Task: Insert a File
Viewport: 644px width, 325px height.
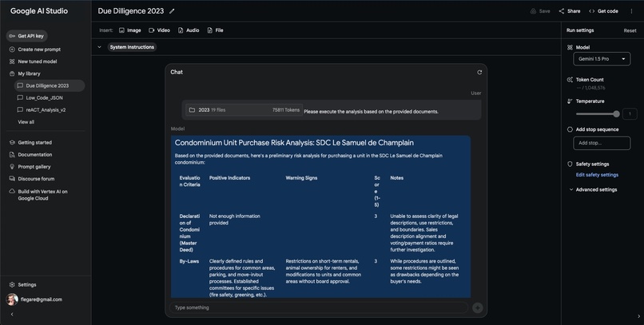Action: [x=215, y=30]
